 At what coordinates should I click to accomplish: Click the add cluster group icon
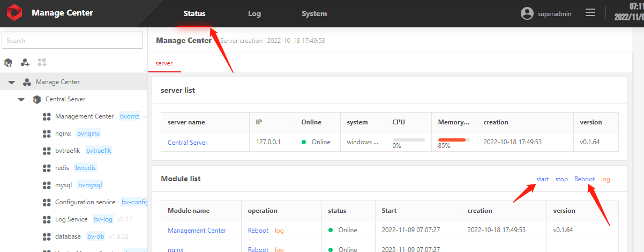(x=25, y=63)
